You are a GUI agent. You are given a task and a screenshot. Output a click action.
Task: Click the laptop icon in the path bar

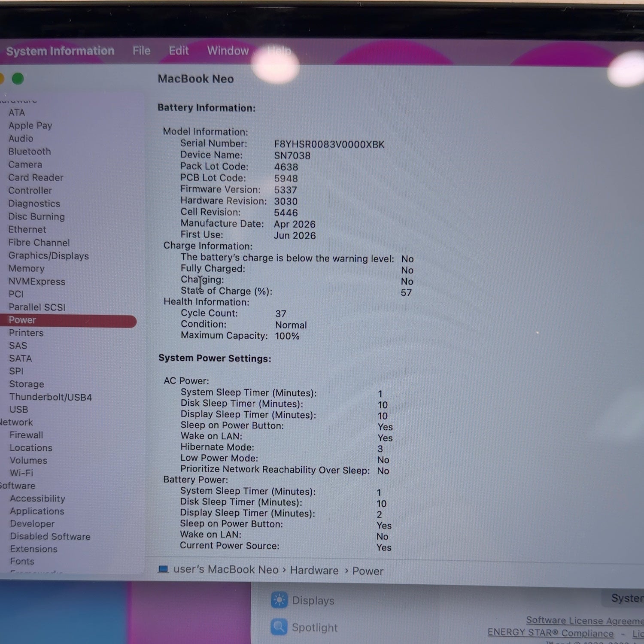click(163, 569)
